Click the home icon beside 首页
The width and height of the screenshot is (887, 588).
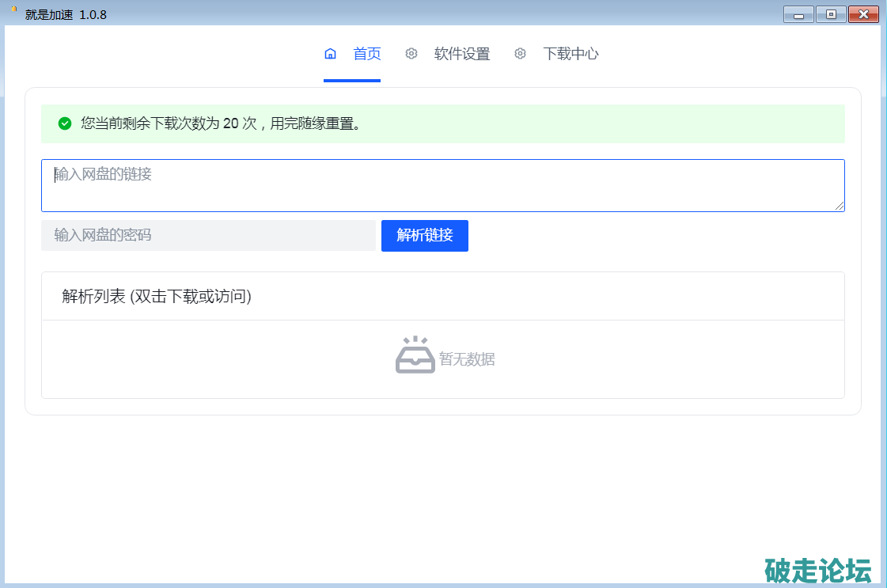[331, 54]
